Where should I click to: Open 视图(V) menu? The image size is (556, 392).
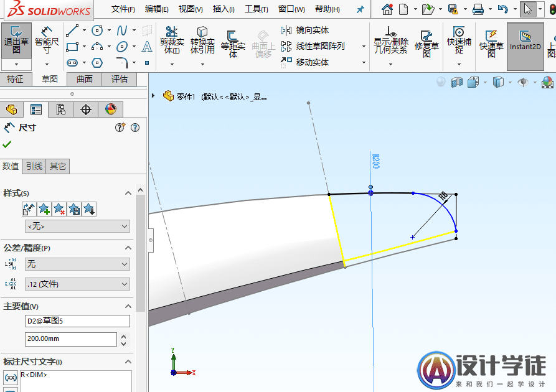click(x=191, y=9)
